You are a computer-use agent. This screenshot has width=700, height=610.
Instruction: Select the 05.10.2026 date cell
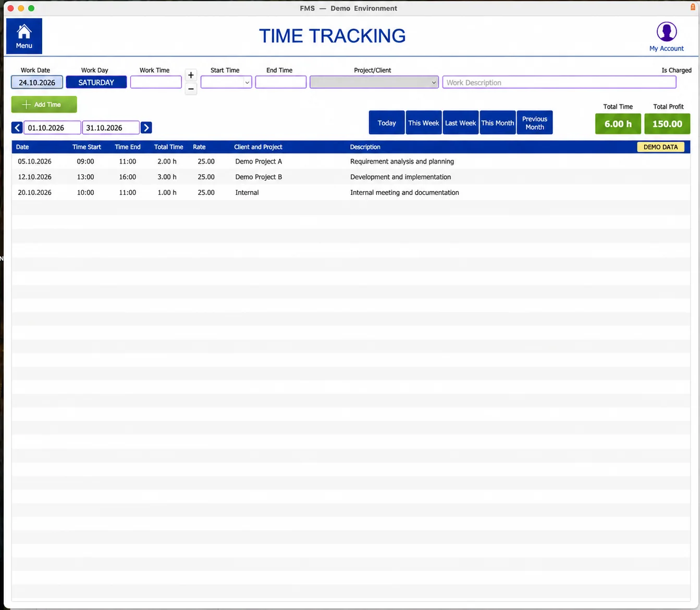point(35,161)
